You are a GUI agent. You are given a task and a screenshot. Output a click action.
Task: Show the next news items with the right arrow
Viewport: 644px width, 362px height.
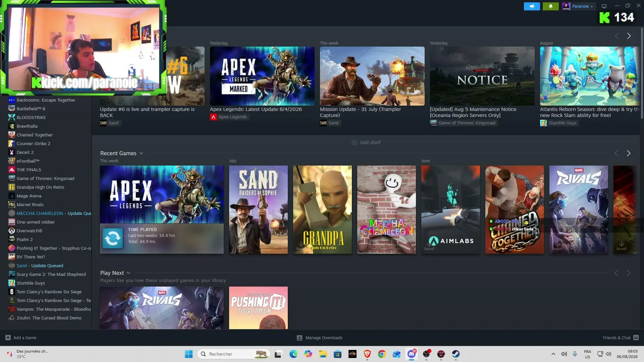click(628, 36)
